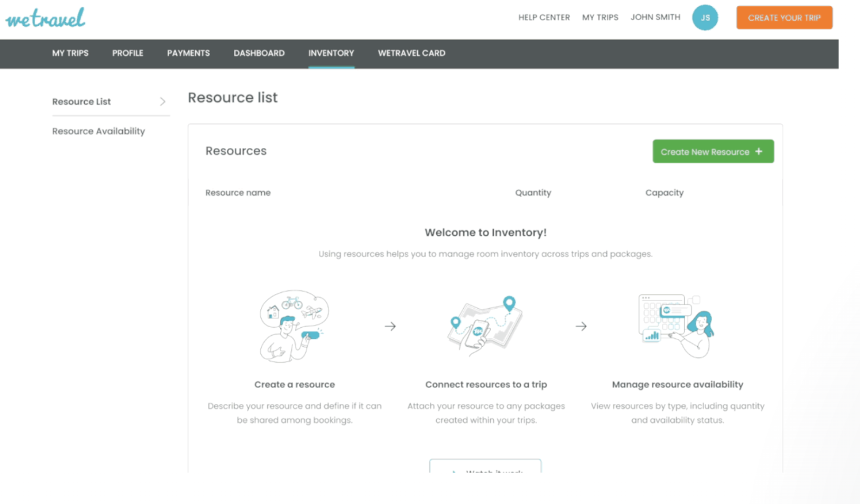Go to the Payments tab
This screenshot has width=860, height=504.
click(189, 53)
